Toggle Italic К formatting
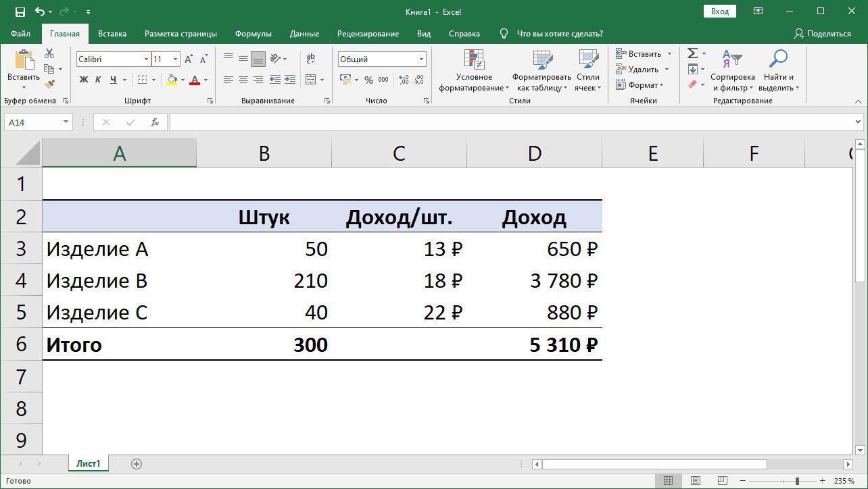868x489 pixels. pos(98,80)
